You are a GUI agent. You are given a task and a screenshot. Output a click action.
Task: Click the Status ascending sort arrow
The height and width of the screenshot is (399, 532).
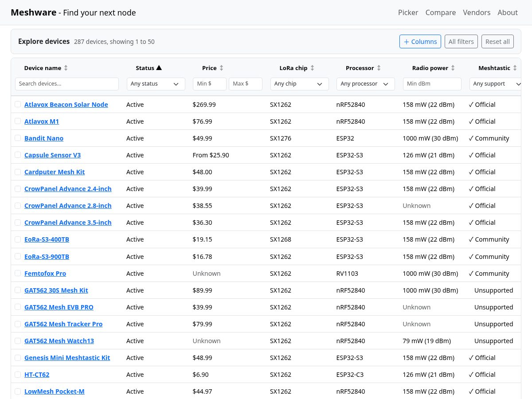coord(159,68)
